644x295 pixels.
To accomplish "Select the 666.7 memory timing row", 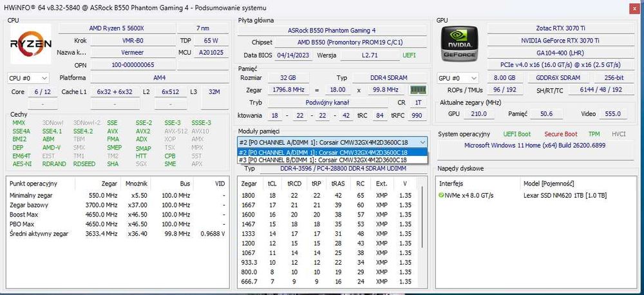I will click(x=328, y=281).
